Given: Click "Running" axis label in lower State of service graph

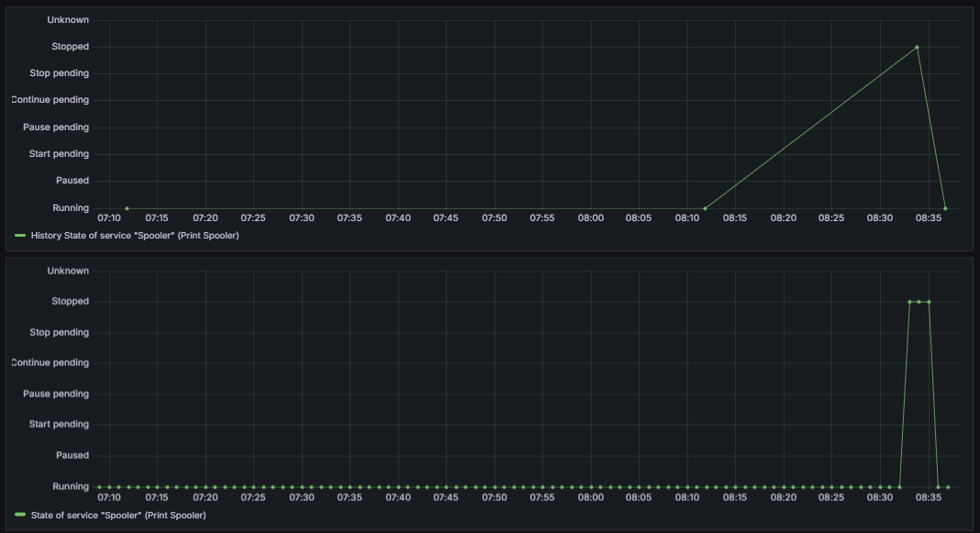Looking at the screenshot, I should [x=71, y=487].
